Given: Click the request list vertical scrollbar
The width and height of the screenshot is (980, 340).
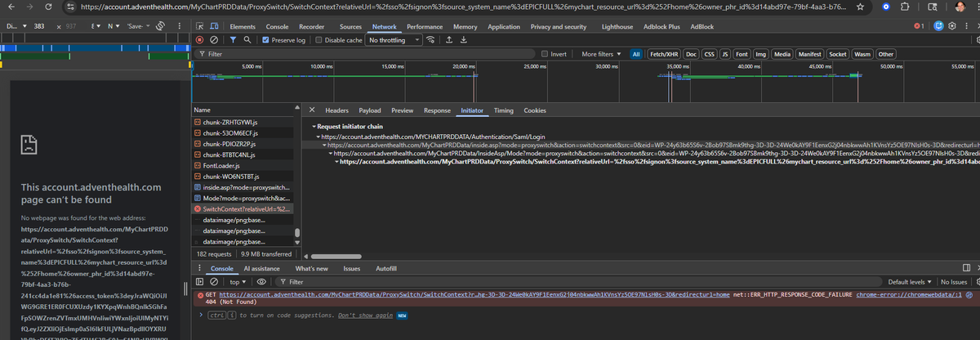Looking at the screenshot, I should (297, 234).
